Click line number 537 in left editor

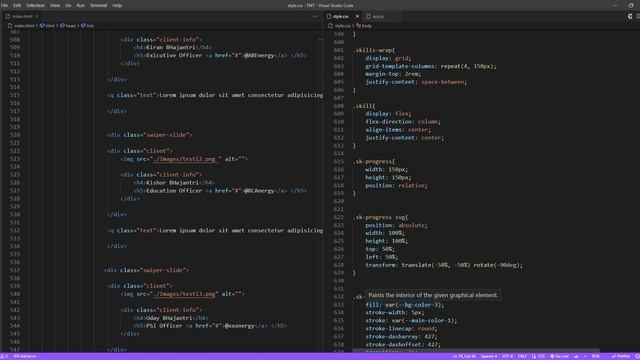[x=15, y=270]
